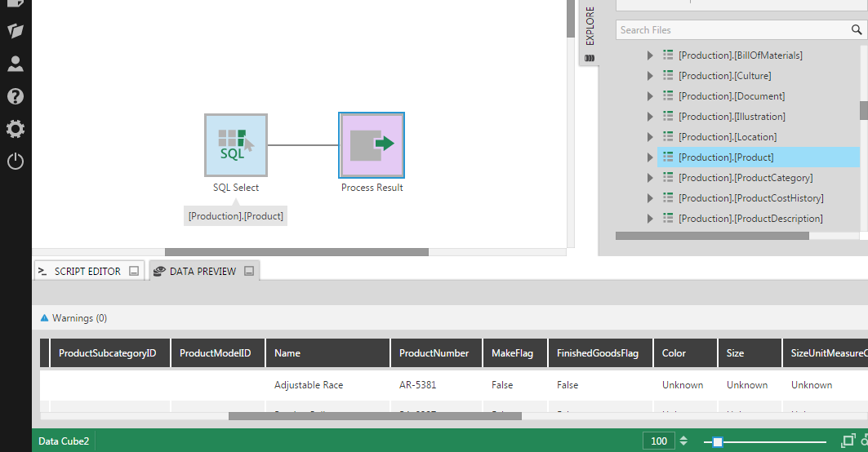Open the user profile icon in sidebar
868x452 pixels.
tap(16, 64)
